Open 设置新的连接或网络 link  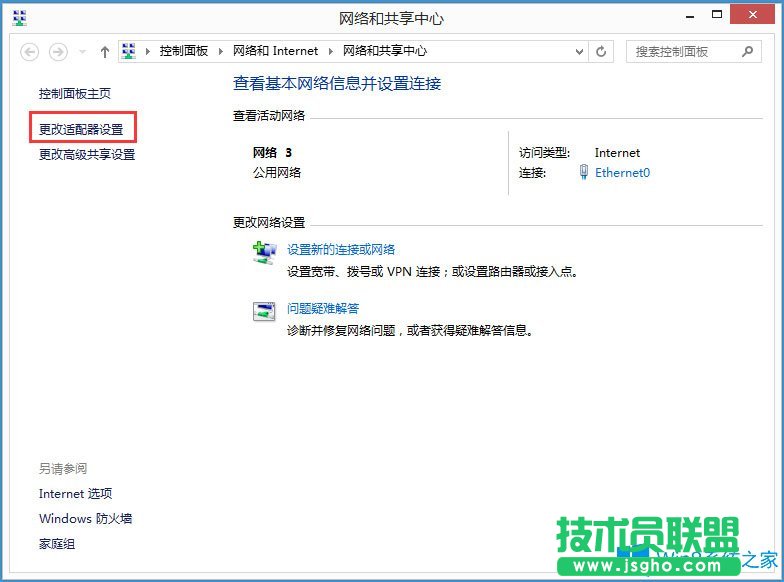coord(341,250)
